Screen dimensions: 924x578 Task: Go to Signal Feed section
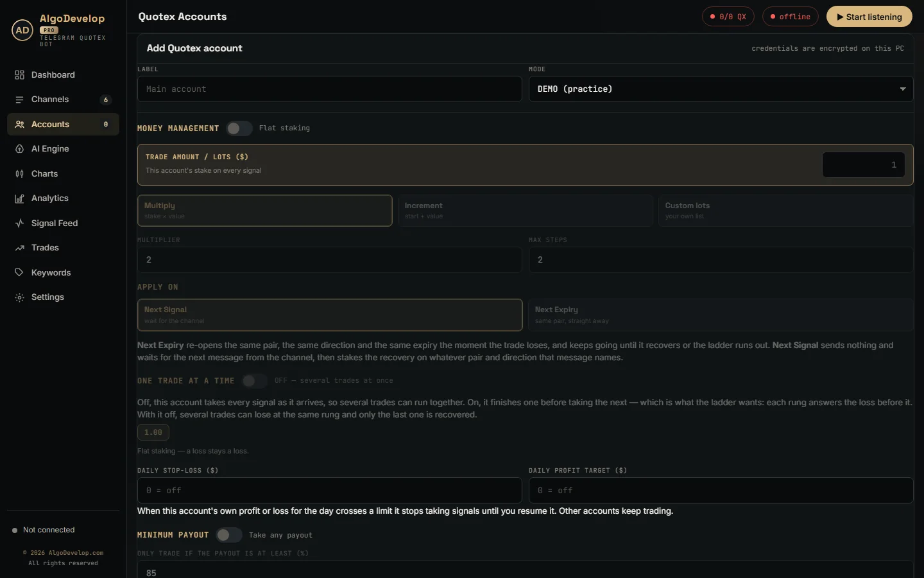pos(63,223)
